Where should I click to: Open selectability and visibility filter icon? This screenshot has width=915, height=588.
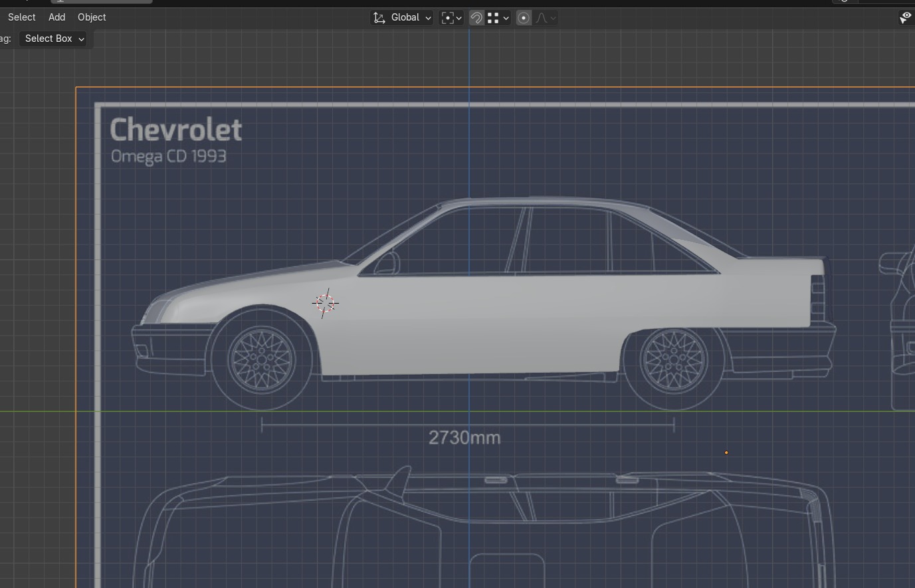point(906,18)
